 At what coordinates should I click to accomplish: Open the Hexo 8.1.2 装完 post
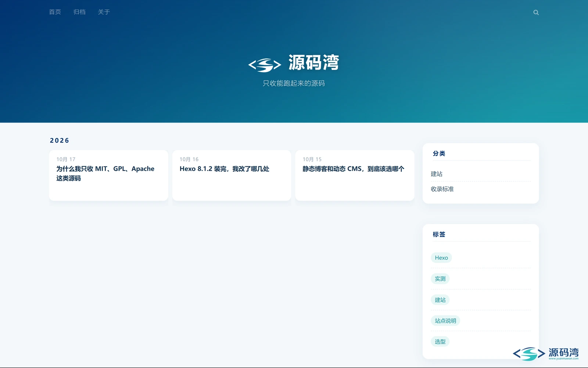click(224, 169)
